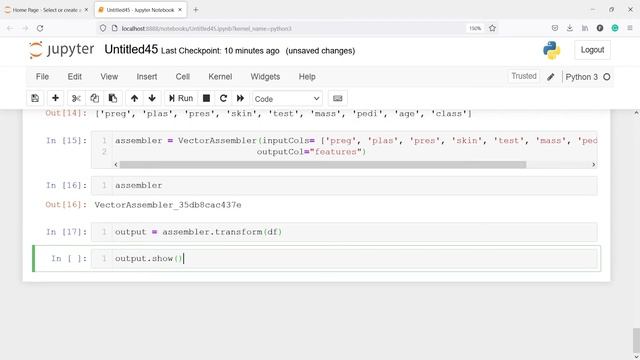Save and checkpoint the notebook
The height and width of the screenshot is (360, 640).
[x=35, y=98]
